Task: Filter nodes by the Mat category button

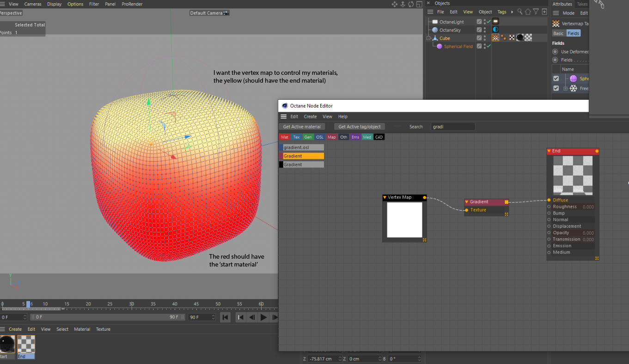Action: [x=285, y=137]
